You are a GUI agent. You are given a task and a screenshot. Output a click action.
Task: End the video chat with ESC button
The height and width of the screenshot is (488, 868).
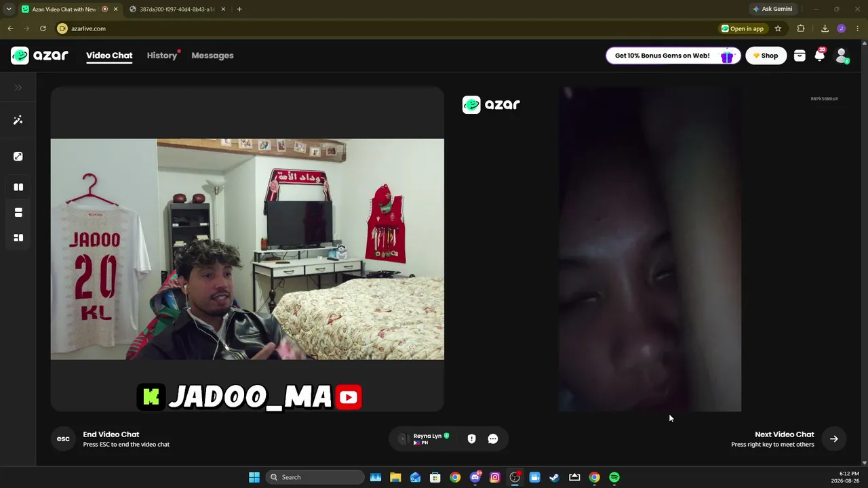(x=63, y=439)
